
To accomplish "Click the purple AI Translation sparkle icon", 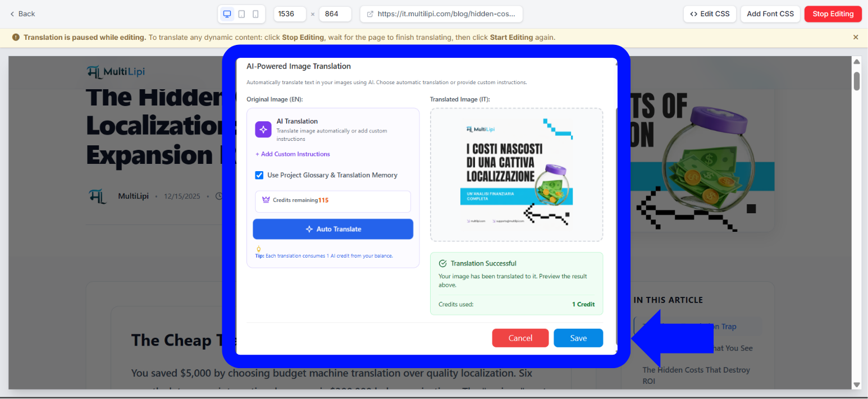I will pos(263,129).
